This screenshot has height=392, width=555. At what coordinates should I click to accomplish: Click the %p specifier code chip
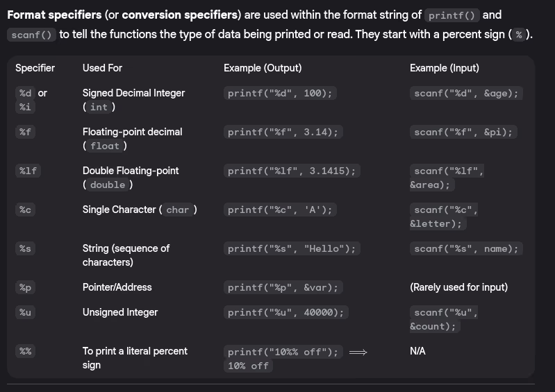(x=26, y=287)
